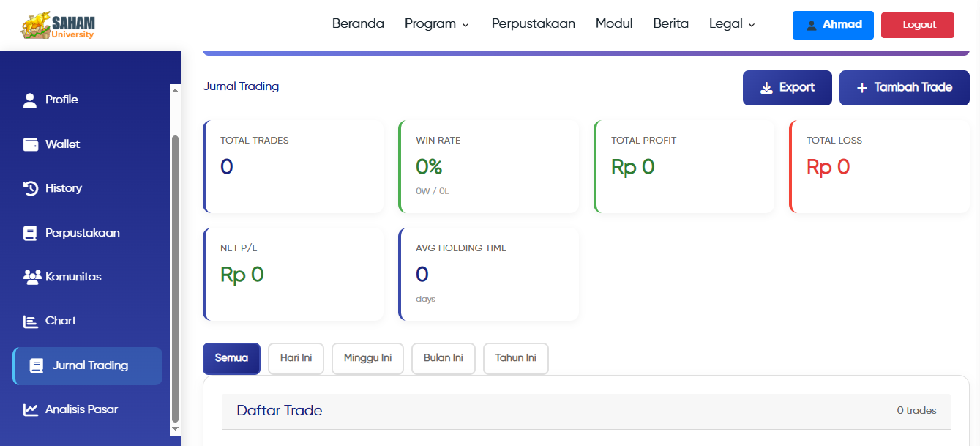Select the Hari Ini filter
Image resolution: width=980 pixels, height=446 pixels.
[x=296, y=358]
